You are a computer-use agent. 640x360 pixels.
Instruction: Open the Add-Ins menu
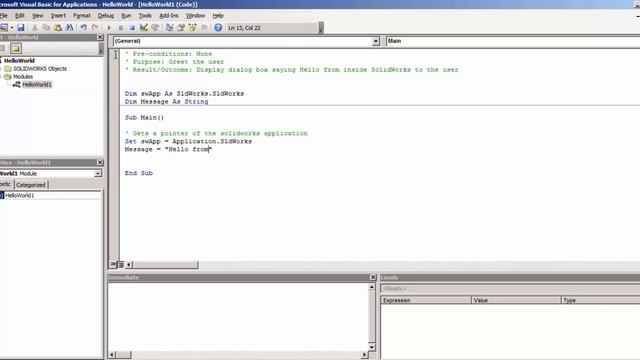[x=169, y=16]
